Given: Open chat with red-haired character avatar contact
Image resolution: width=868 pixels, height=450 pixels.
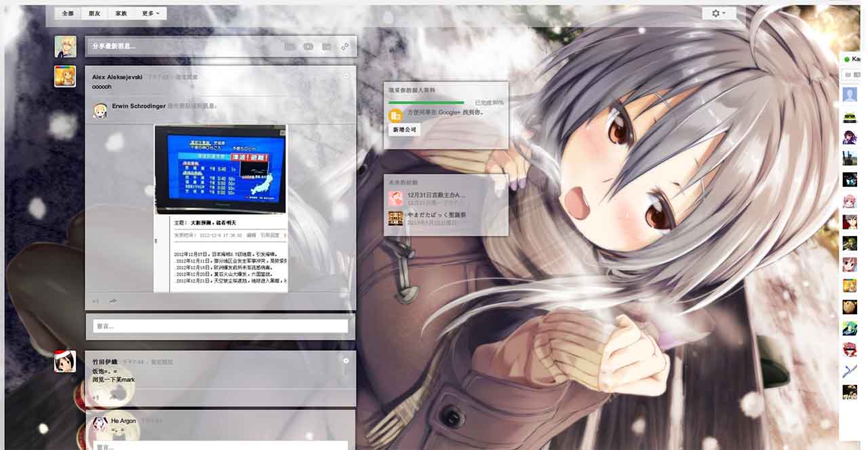Looking at the screenshot, I should tap(850, 350).
